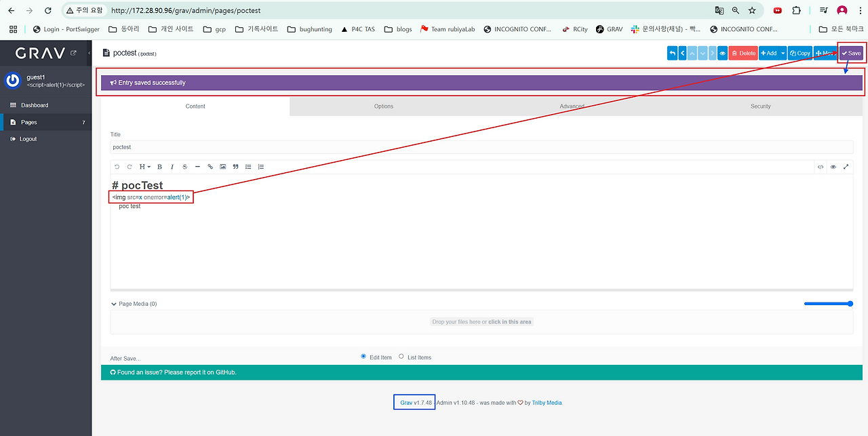
Task: Open the GitHub issue report link
Action: [173, 372]
